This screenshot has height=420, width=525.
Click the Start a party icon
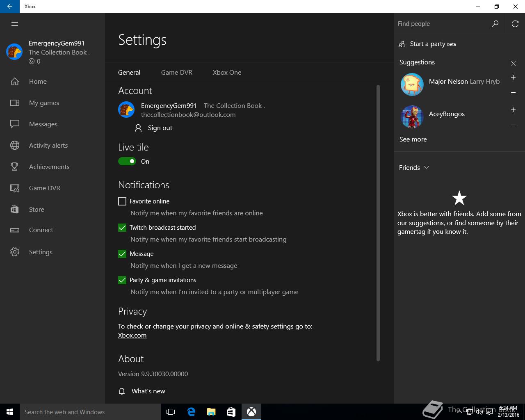tap(402, 44)
